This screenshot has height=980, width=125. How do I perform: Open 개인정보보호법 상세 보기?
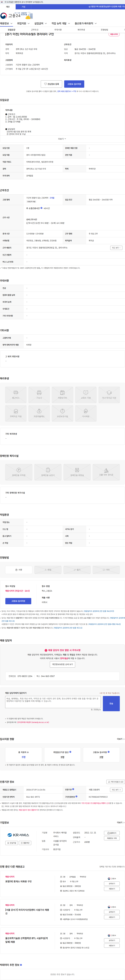tap(62, 664)
